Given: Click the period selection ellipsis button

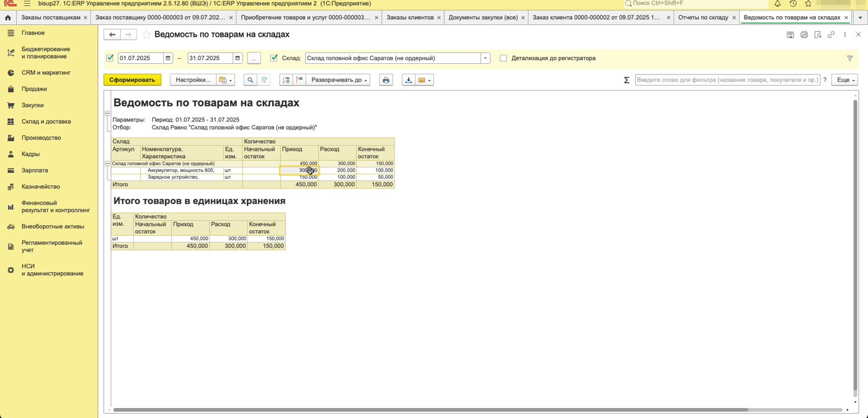Looking at the screenshot, I should pos(254,58).
